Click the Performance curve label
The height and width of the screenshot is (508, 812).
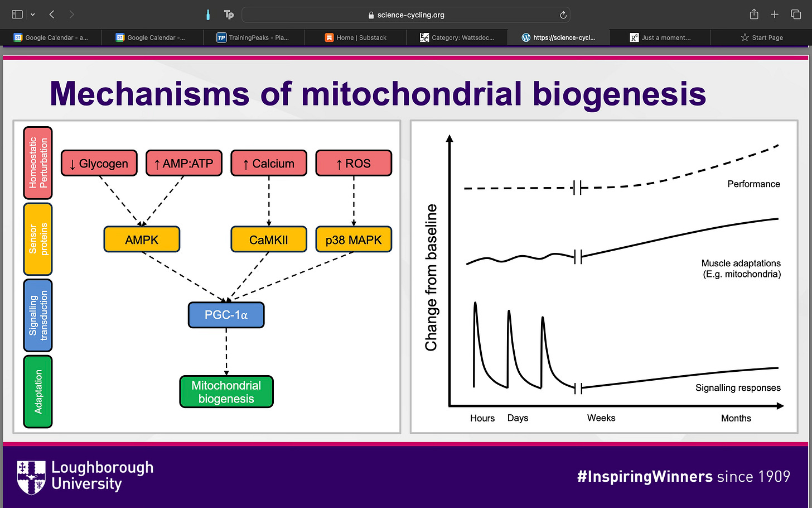click(753, 184)
